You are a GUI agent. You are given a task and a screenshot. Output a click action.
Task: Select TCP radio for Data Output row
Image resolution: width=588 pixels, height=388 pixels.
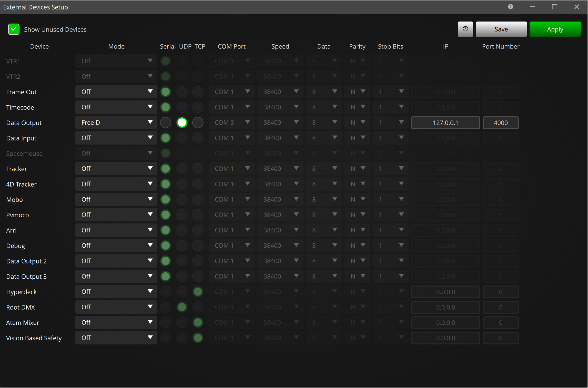coord(198,122)
